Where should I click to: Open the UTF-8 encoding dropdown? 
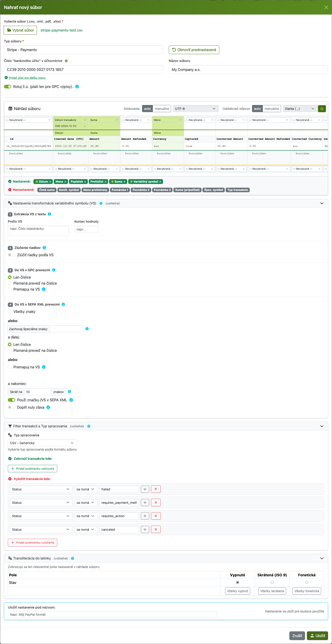[x=195, y=109]
